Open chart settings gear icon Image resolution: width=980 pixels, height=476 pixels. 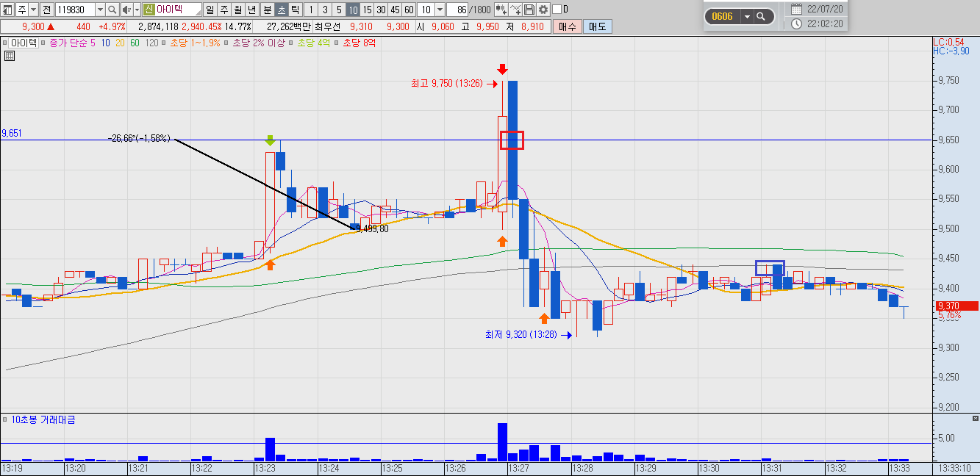click(543, 10)
